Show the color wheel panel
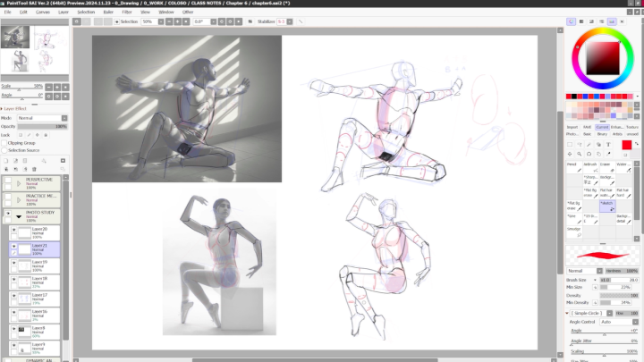This screenshot has height=362, width=644. [571, 21]
